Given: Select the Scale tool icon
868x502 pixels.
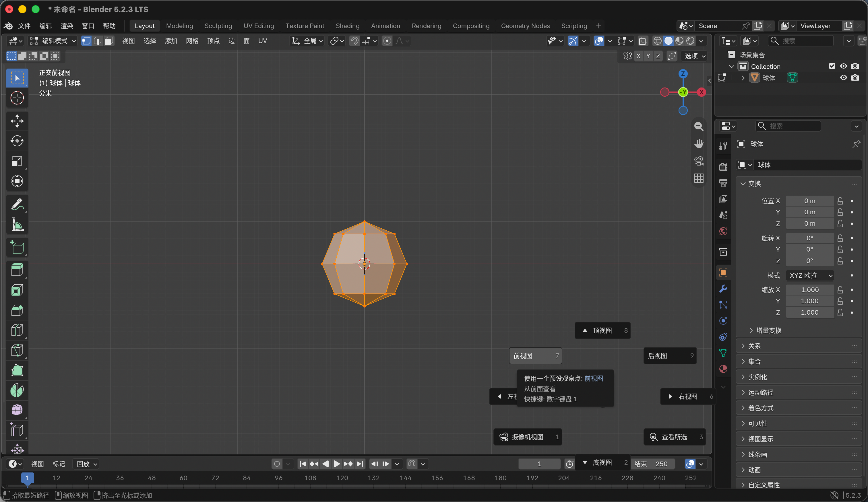Looking at the screenshot, I should (x=17, y=161).
